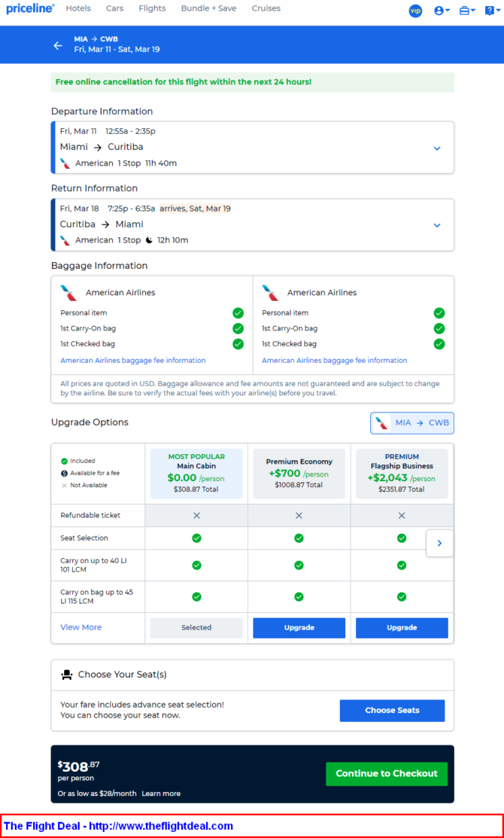Upgrade to Premium Economy

click(299, 628)
